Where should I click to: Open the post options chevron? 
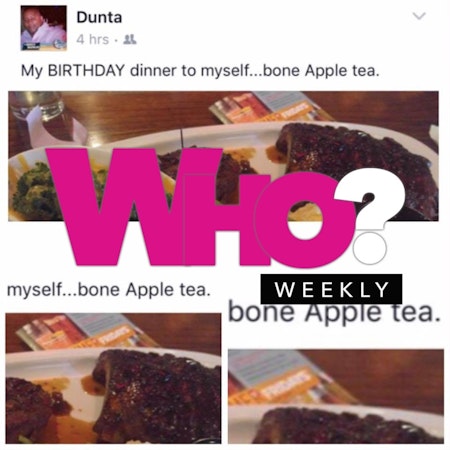click(x=419, y=16)
